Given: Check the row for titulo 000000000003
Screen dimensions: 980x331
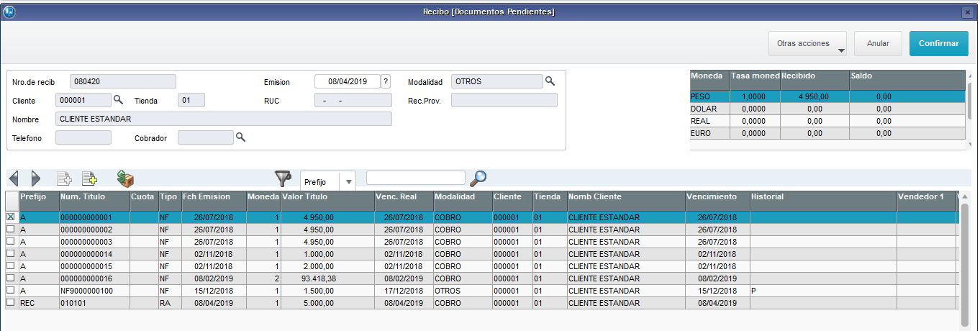Looking at the screenshot, I should pyautogui.click(x=10, y=241).
